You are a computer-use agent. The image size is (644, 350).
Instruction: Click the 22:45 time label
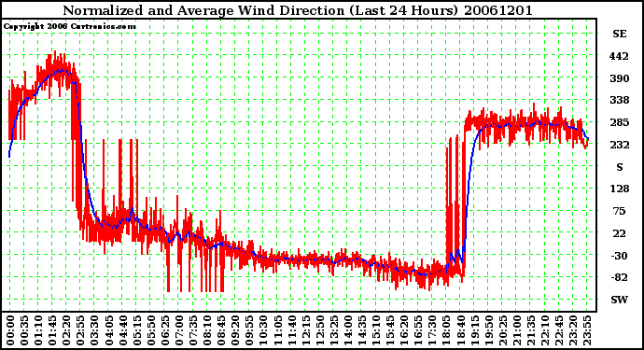pyautogui.click(x=558, y=330)
